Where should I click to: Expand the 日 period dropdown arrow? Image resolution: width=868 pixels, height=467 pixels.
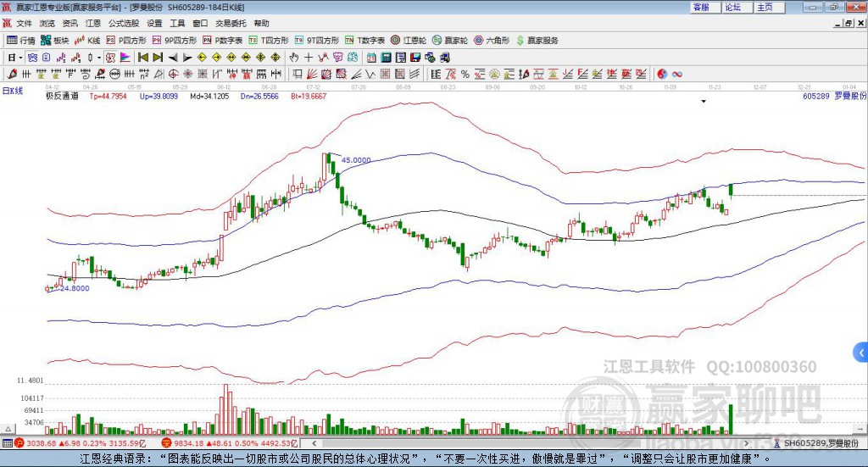pos(20,58)
